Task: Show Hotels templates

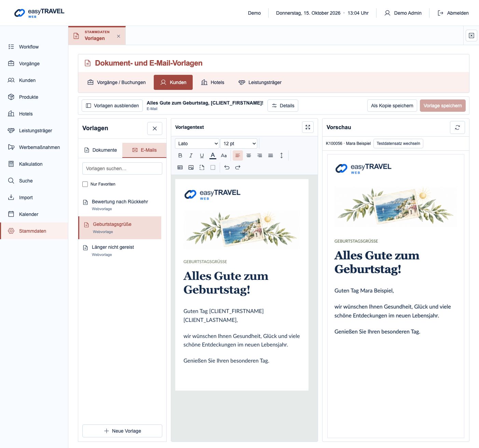Action: 213,82
